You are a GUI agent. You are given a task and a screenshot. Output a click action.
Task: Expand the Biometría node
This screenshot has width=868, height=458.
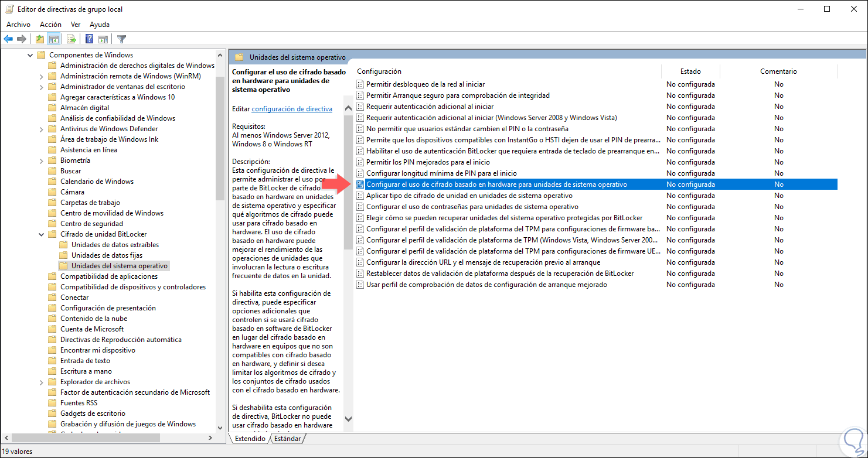pos(42,160)
